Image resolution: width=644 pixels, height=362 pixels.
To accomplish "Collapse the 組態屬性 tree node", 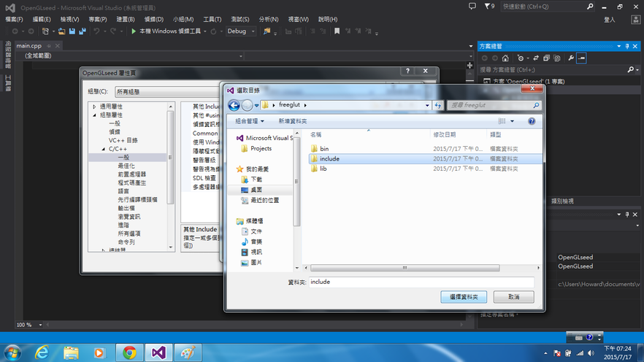I will (94, 115).
